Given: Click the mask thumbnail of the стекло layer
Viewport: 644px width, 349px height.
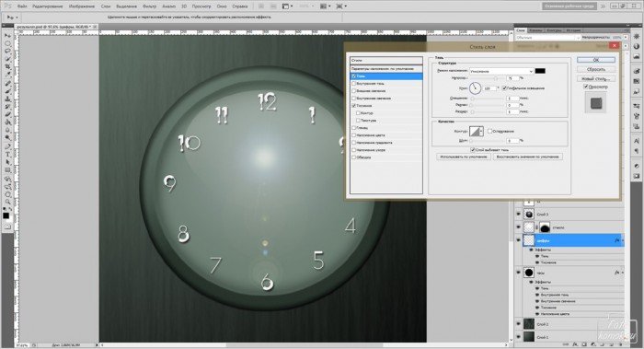Looking at the screenshot, I should coord(545,227).
